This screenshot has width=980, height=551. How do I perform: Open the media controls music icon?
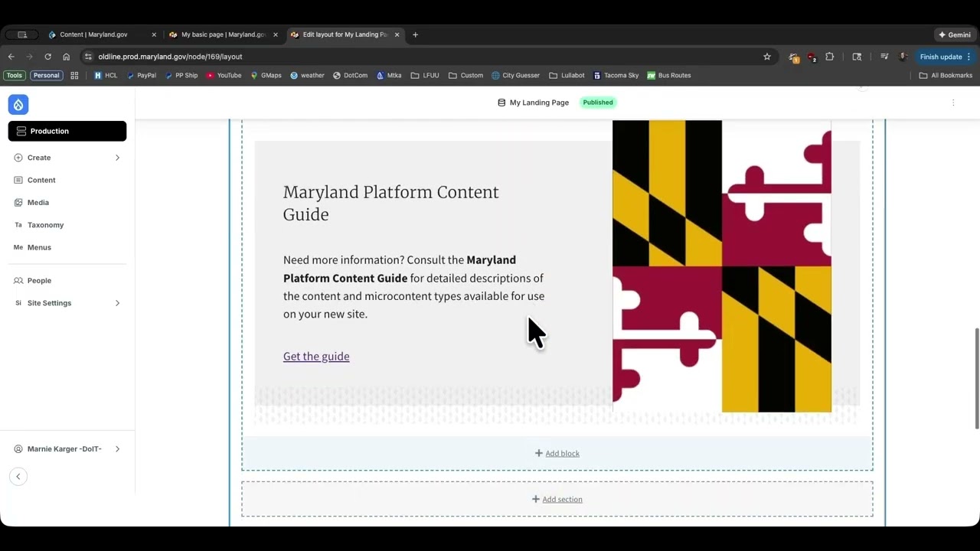pyautogui.click(x=884, y=57)
